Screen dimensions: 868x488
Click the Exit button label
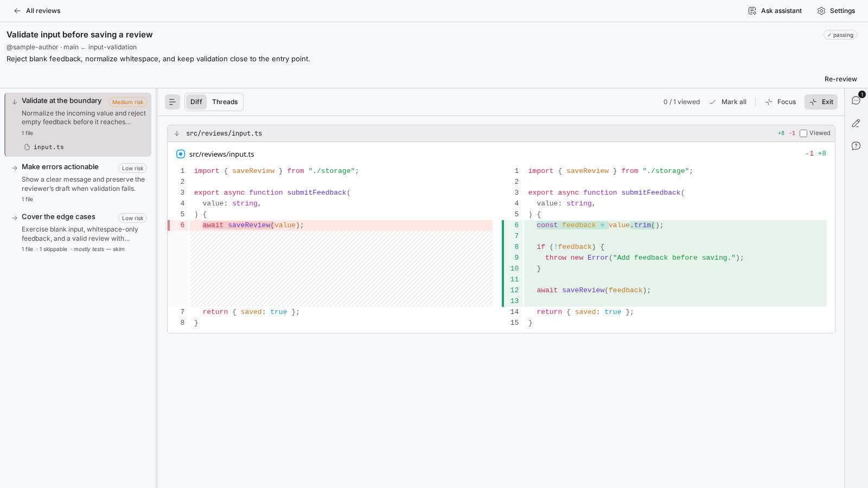coord(827,102)
